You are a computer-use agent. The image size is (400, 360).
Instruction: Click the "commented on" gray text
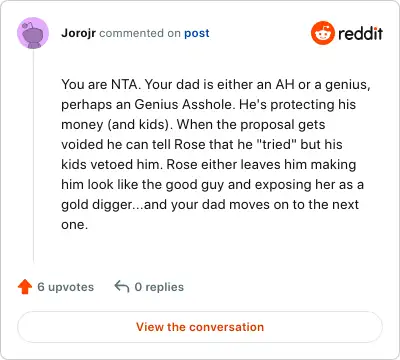pos(140,33)
